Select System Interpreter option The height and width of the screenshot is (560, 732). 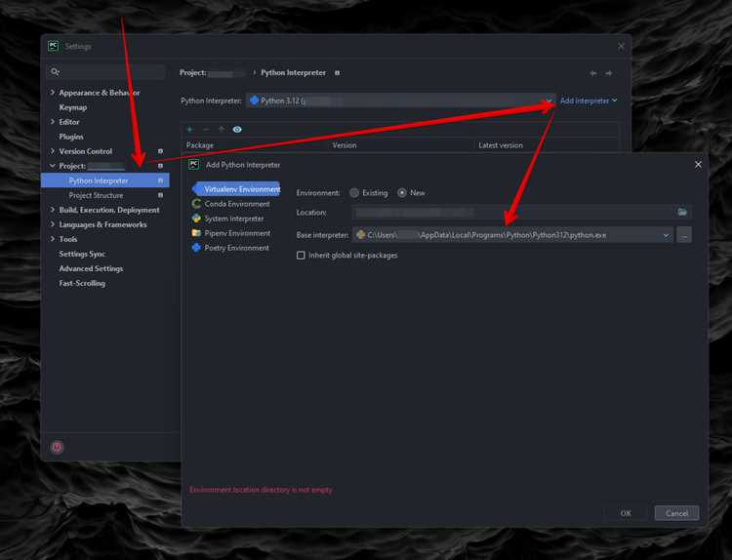tap(234, 219)
